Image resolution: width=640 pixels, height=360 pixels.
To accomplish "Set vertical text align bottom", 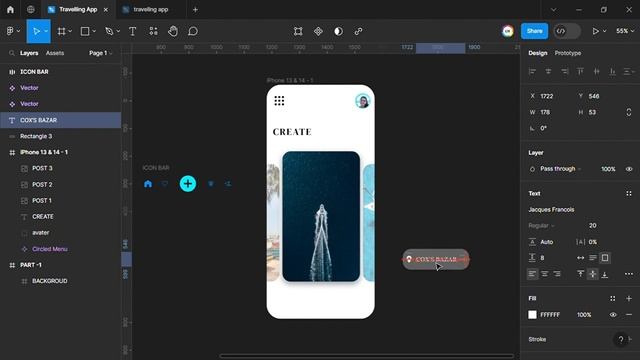I will 605,274.
